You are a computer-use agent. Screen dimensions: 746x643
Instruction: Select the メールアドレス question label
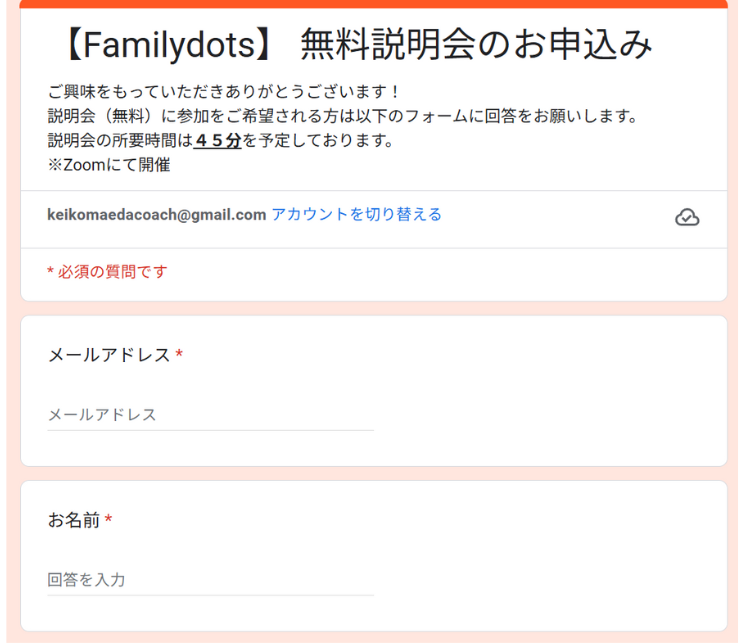pyautogui.click(x=109, y=355)
